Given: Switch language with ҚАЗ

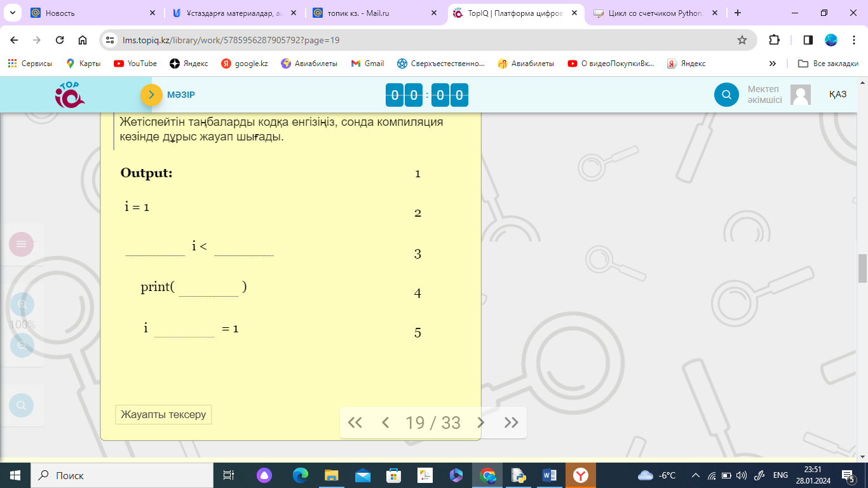Looking at the screenshot, I should (837, 95).
